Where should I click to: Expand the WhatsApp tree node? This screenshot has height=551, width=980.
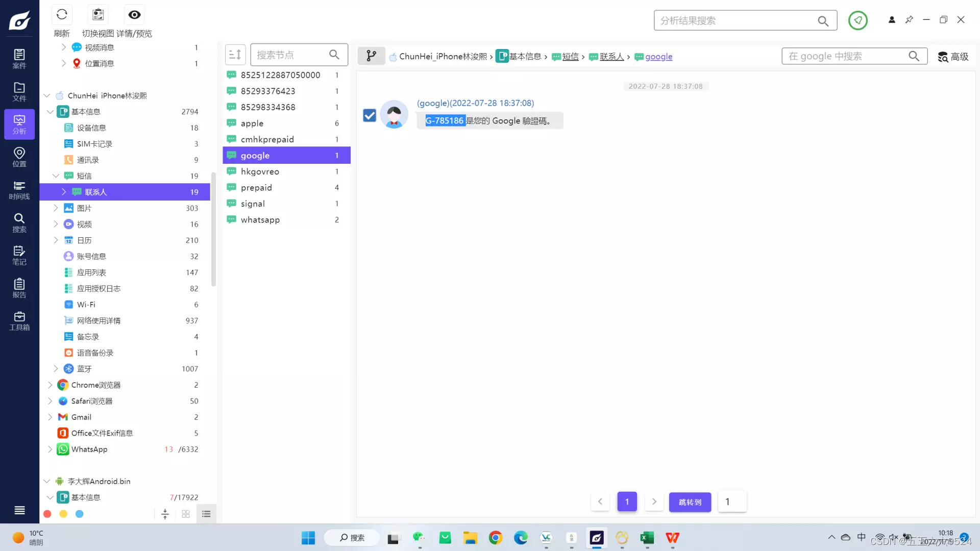point(50,449)
